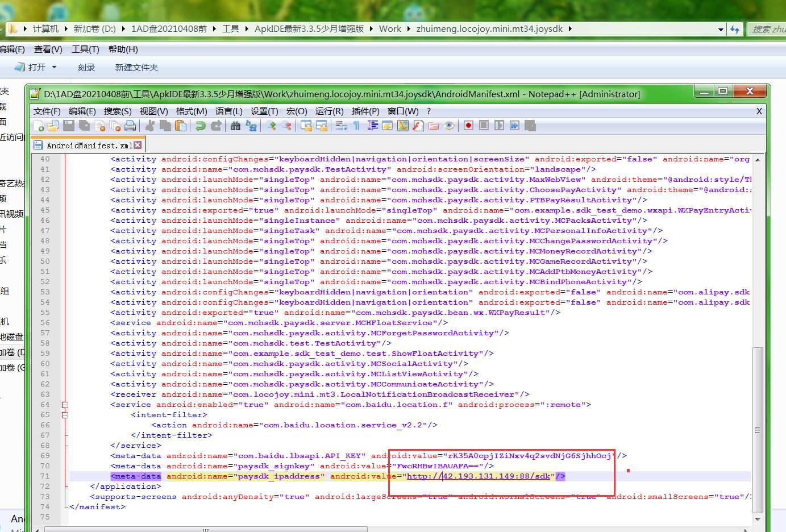
Task: Click the Paste clipboard toolbar icon
Action: [181, 126]
